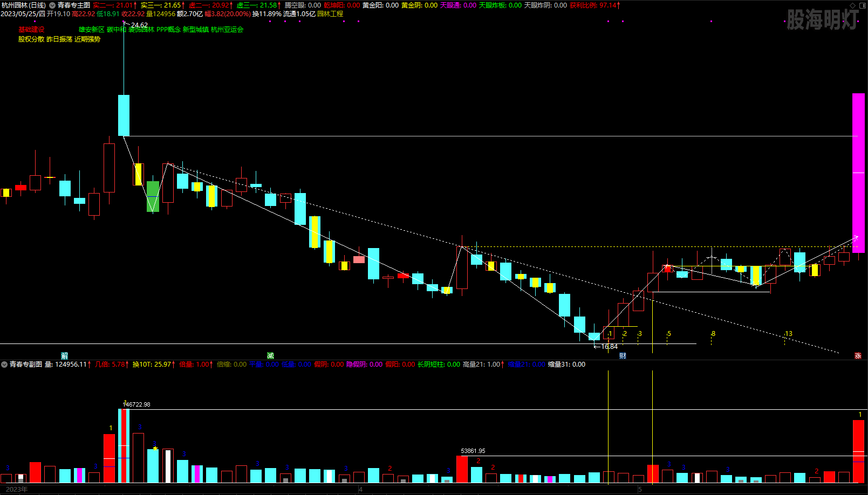
Task: Click the 获利比例: 97.14 value
Action: (x=594, y=5)
